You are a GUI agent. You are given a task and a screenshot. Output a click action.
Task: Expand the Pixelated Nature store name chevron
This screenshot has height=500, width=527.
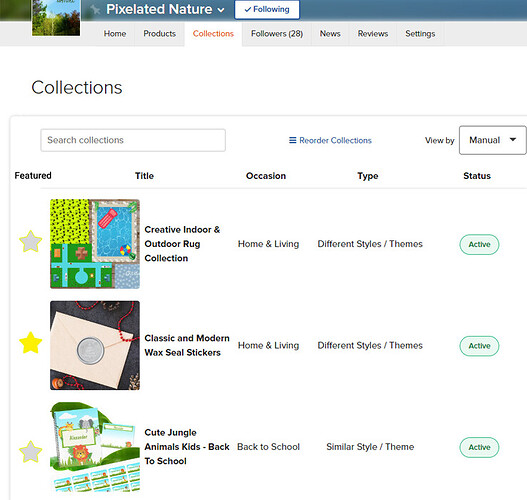point(221,10)
